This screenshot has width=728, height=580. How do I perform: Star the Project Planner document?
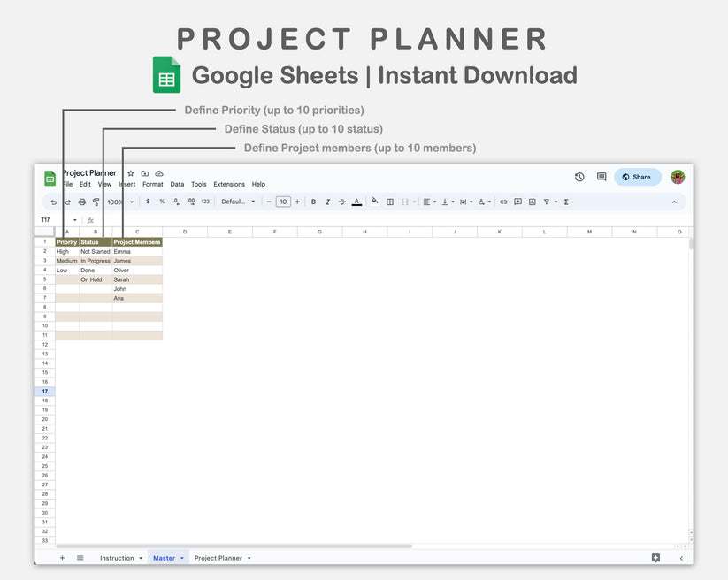(130, 174)
